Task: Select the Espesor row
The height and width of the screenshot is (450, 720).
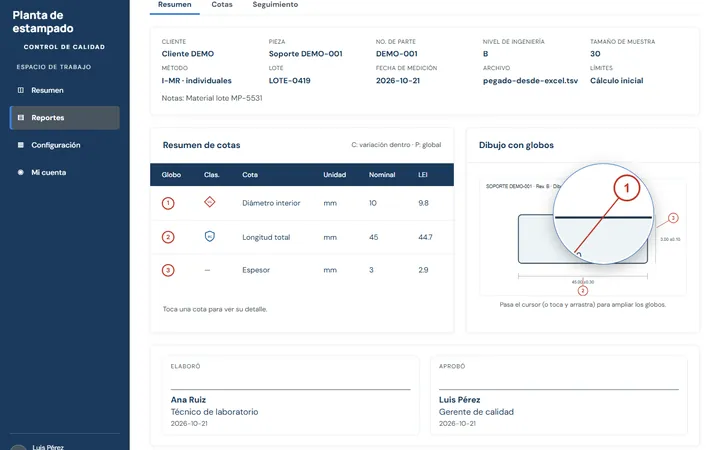Action: (x=302, y=270)
